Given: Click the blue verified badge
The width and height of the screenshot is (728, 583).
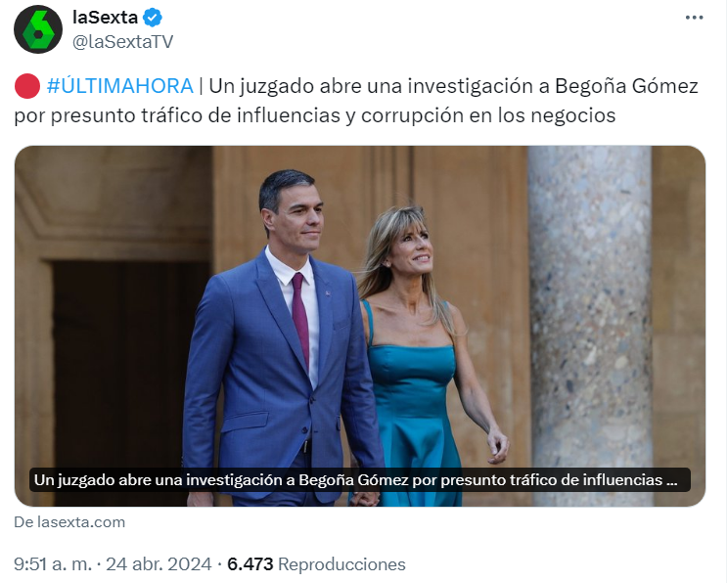Looking at the screenshot, I should click(x=153, y=18).
